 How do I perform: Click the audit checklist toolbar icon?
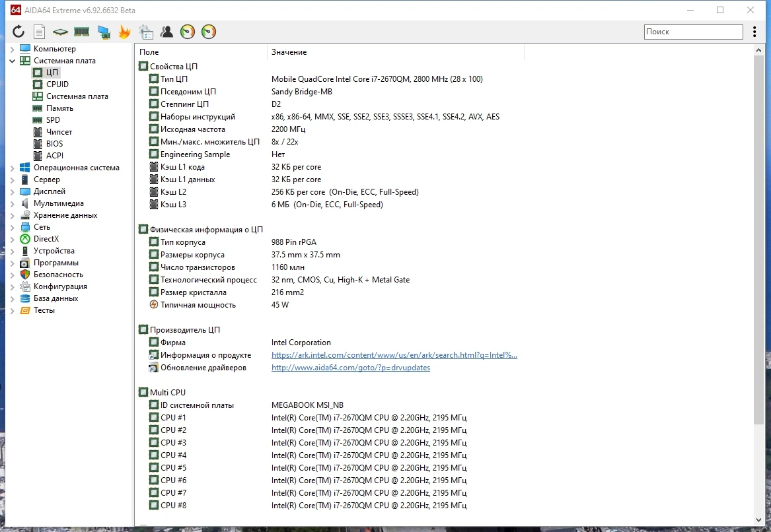[146, 32]
